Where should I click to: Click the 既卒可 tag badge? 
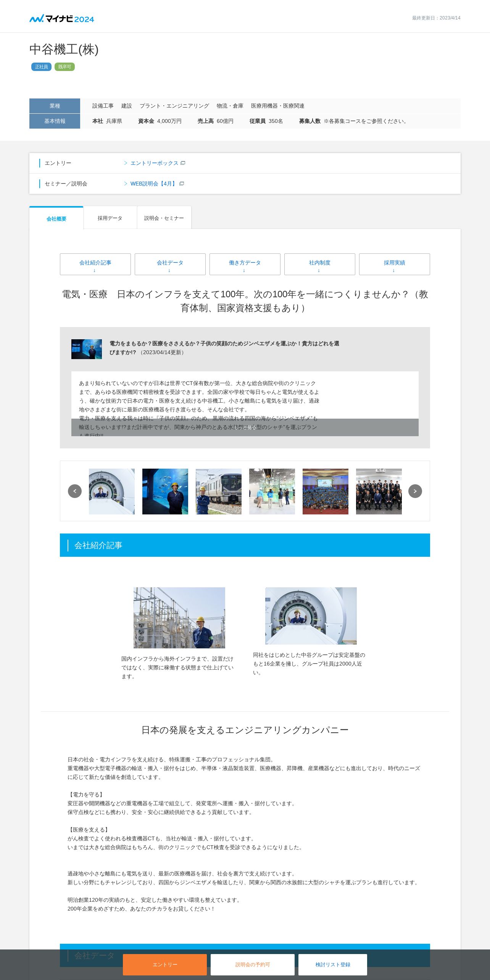pyautogui.click(x=64, y=67)
